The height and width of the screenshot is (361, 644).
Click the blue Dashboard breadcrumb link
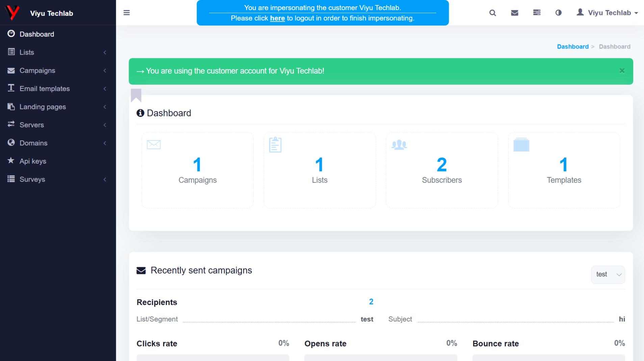[572, 47]
